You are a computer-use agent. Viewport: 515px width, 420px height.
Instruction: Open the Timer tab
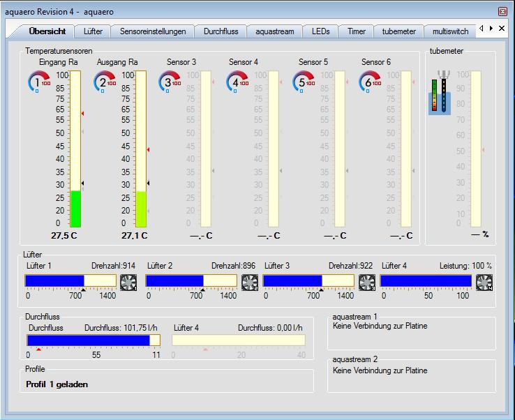(357, 31)
